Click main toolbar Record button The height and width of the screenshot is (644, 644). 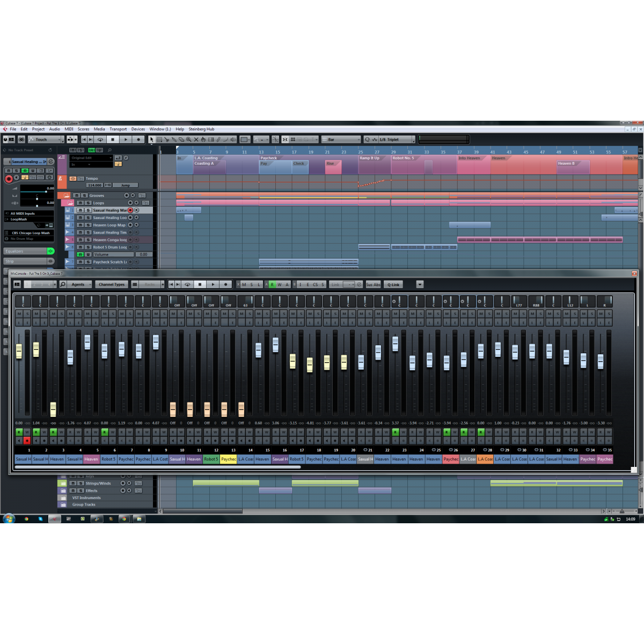tap(138, 140)
